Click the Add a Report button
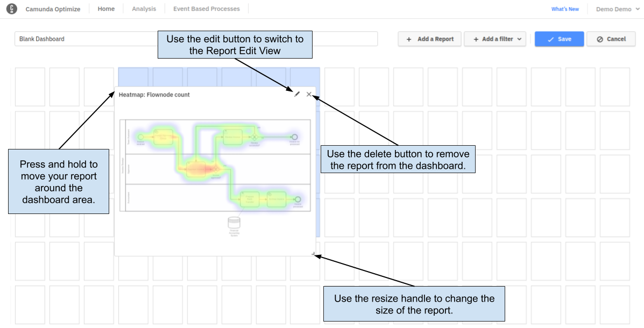This screenshot has width=644, height=328. click(x=429, y=39)
